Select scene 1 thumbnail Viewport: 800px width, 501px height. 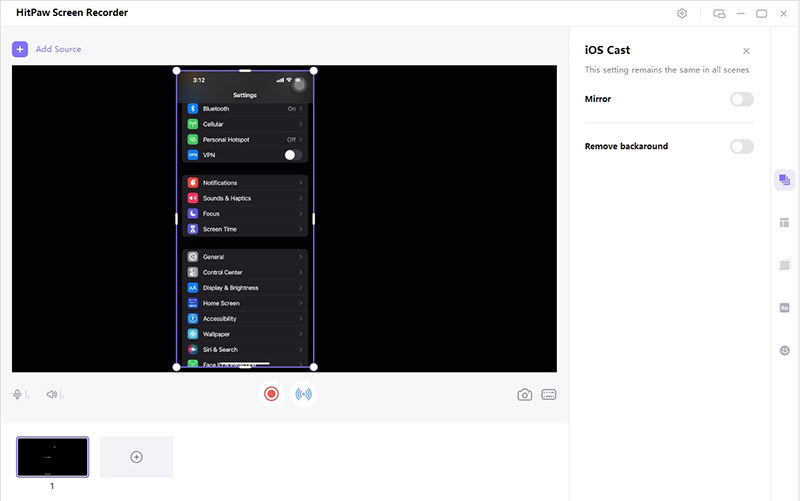tap(53, 457)
